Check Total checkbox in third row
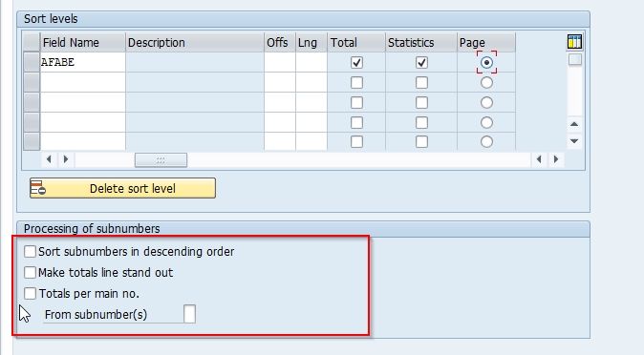This screenshot has height=355, width=644. coord(356,102)
